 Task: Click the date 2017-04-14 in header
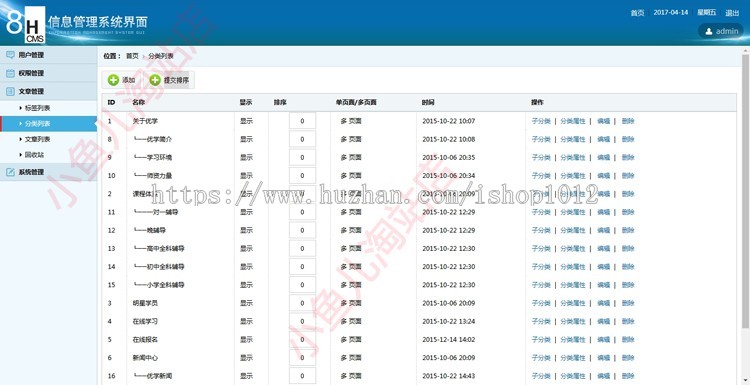tap(671, 12)
